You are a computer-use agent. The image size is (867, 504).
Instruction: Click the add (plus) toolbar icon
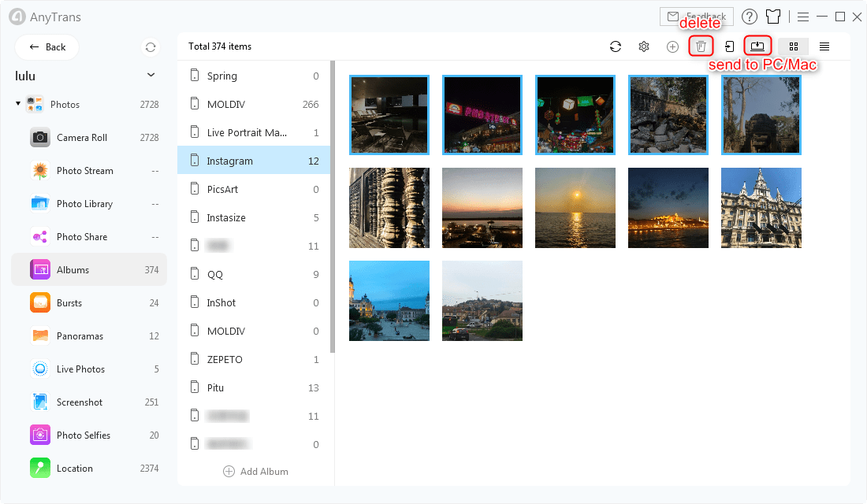pyautogui.click(x=672, y=47)
